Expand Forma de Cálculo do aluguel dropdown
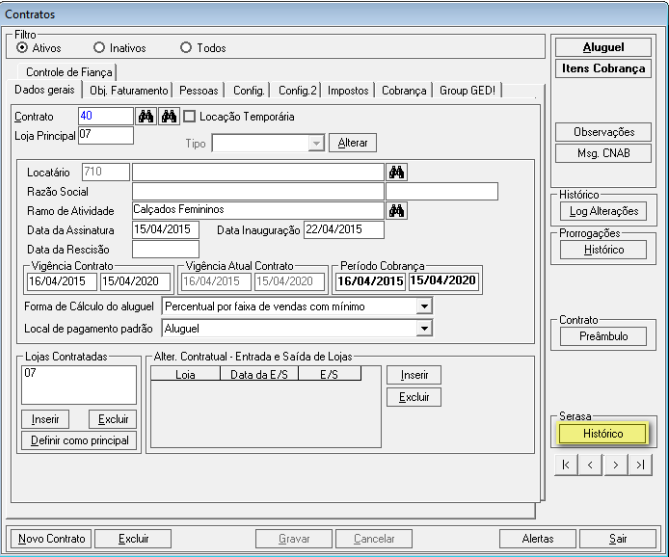669x557 pixels. 425,306
